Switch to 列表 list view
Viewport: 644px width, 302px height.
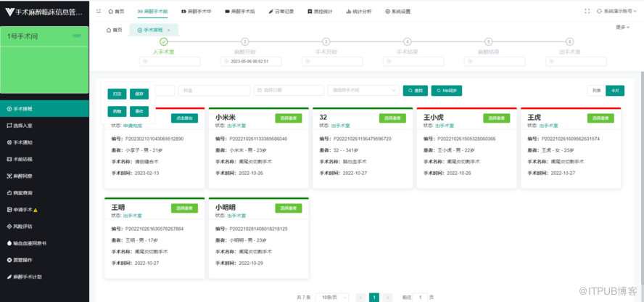[x=595, y=91]
